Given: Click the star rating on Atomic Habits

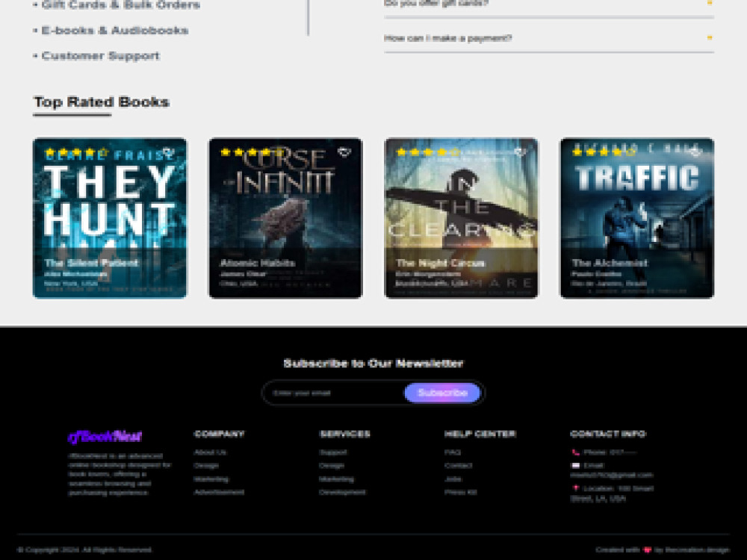Looking at the screenshot, I should (252, 152).
